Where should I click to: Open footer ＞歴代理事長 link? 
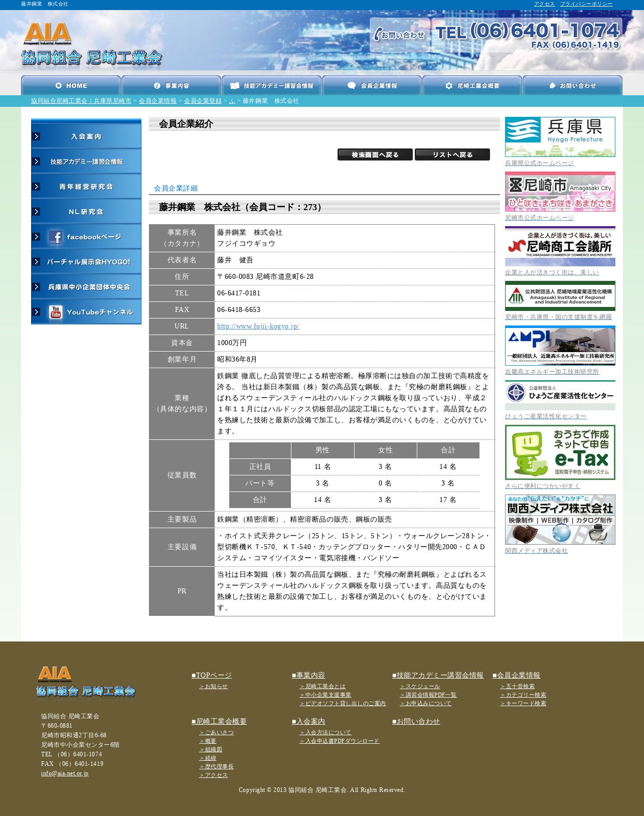[x=217, y=767]
